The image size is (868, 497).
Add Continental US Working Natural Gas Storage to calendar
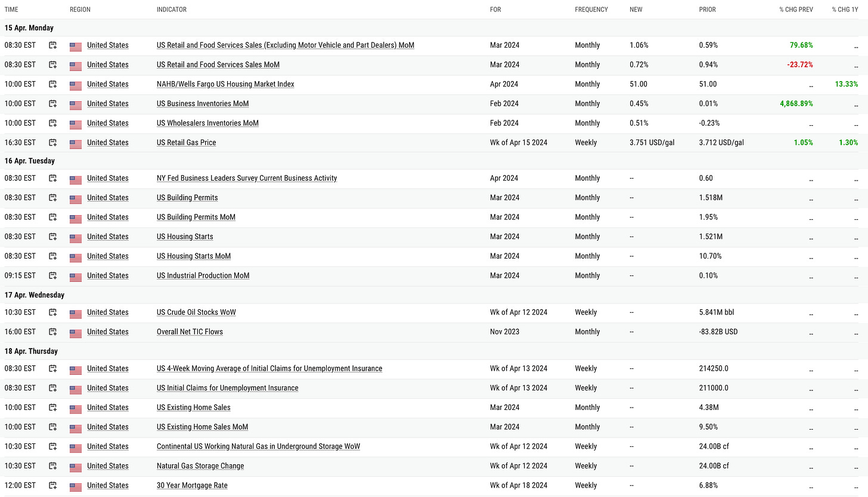point(52,446)
